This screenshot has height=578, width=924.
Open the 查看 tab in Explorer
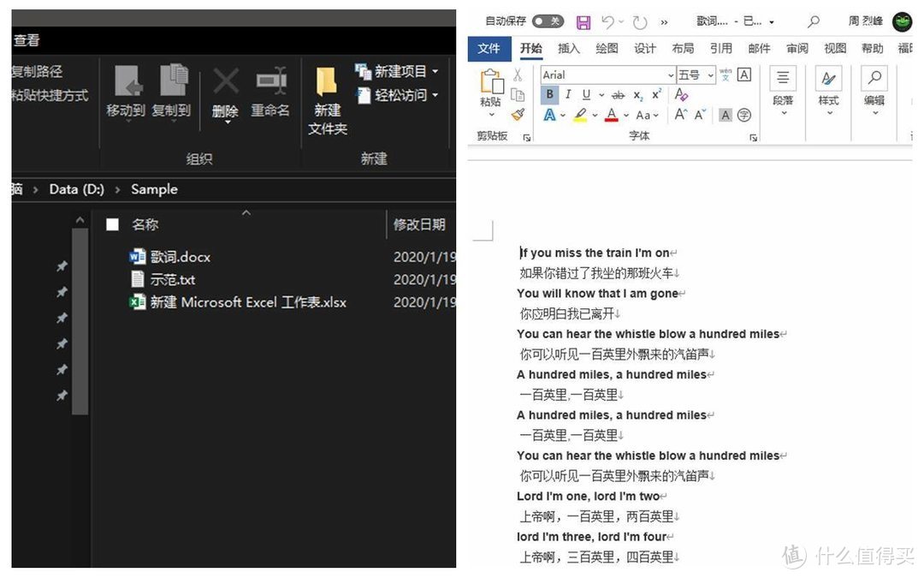point(27,40)
